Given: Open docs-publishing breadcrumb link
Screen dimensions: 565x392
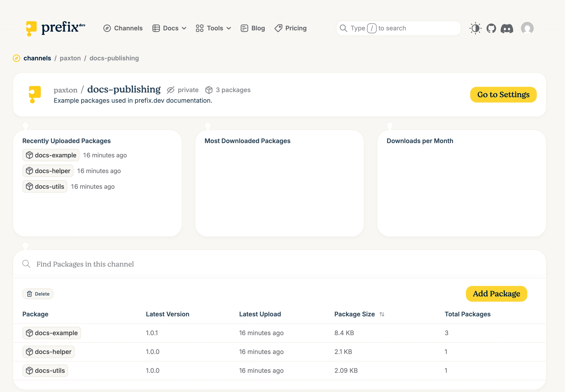Looking at the screenshot, I should [x=114, y=58].
